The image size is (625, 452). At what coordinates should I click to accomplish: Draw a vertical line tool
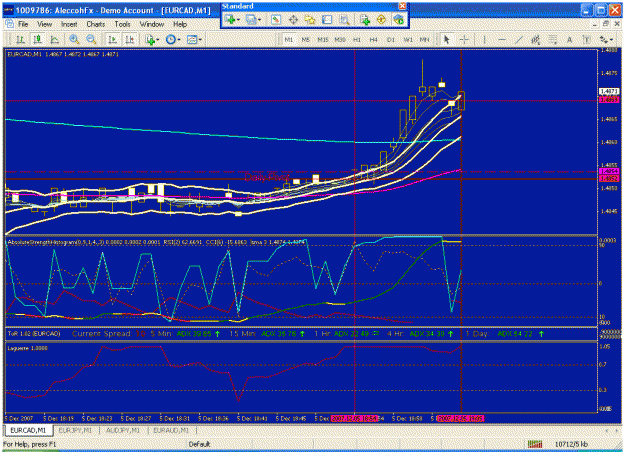(x=484, y=39)
